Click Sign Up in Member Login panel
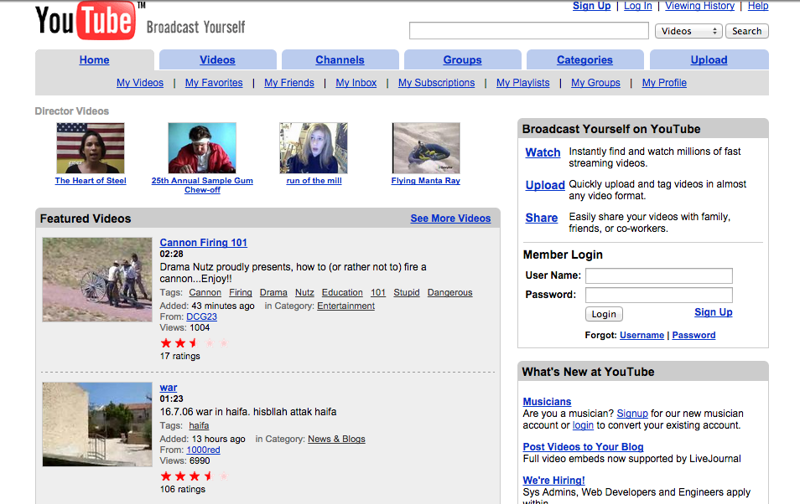Screen dimensions: 800x504 713,312
